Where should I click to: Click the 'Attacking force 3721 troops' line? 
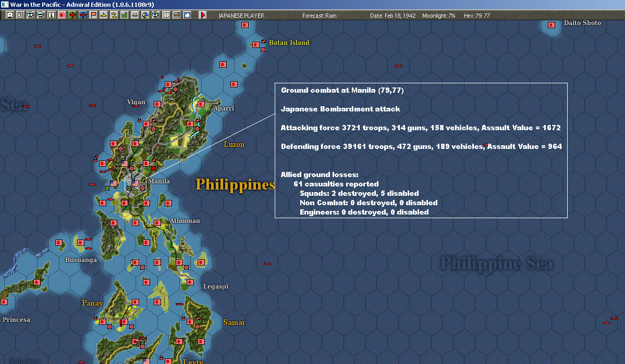pos(421,128)
